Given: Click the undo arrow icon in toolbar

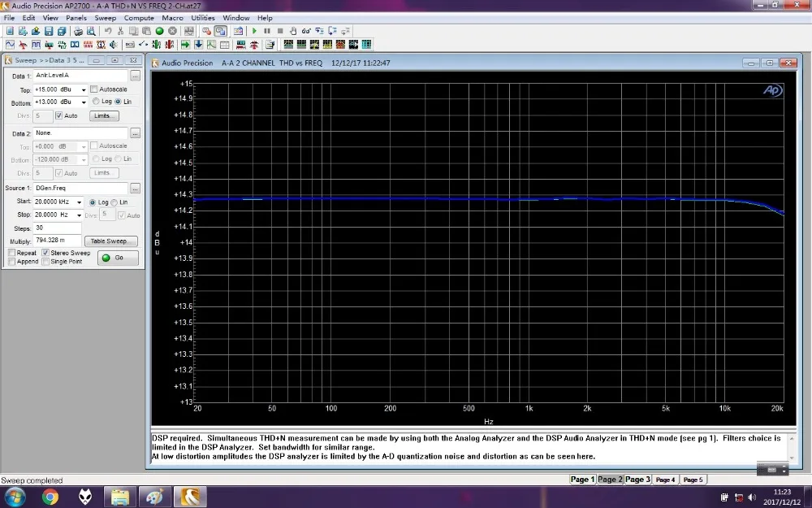Looking at the screenshot, I should click(x=108, y=31).
